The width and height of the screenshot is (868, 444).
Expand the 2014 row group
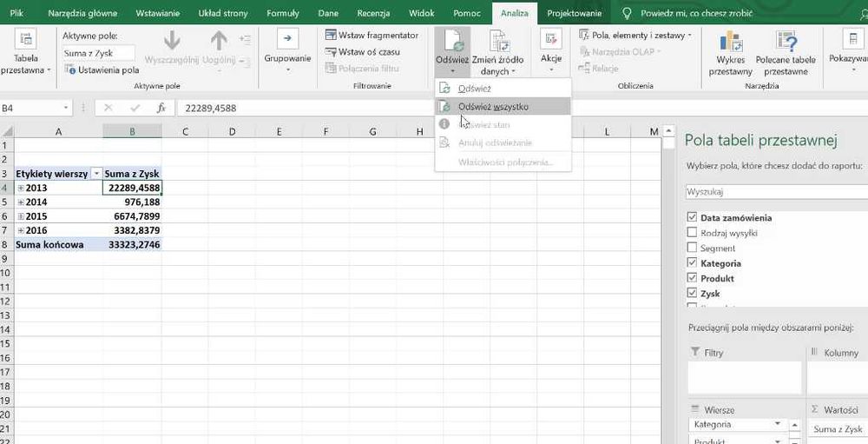pyautogui.click(x=21, y=202)
